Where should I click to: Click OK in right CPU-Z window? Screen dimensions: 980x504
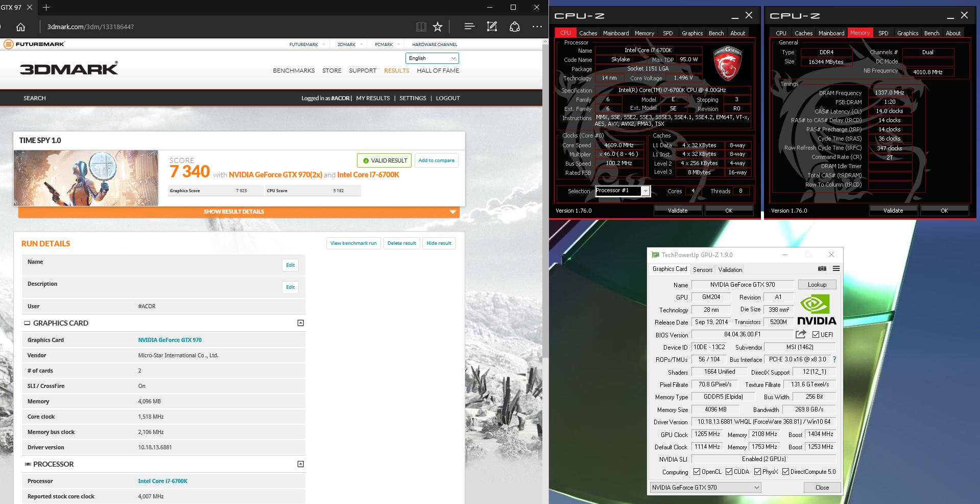pyautogui.click(x=944, y=210)
